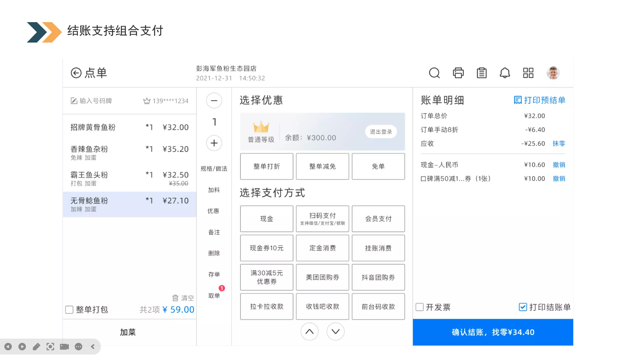Click the printer icon in header

click(x=458, y=73)
